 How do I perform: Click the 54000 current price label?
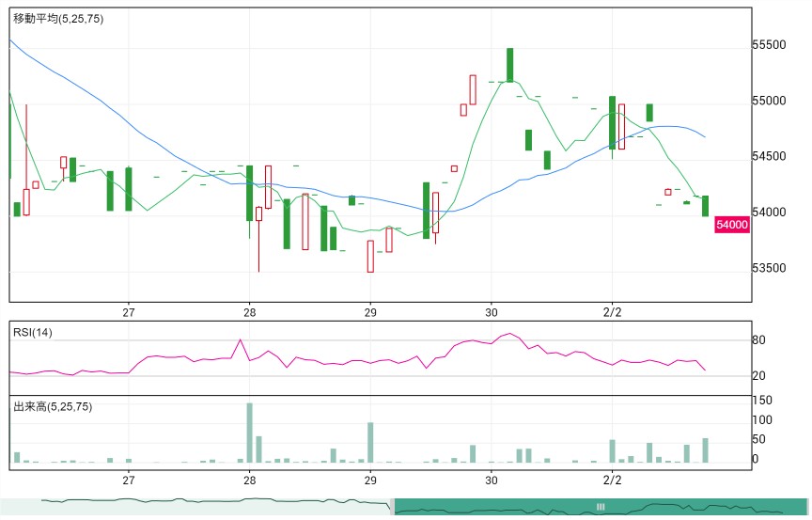(731, 225)
